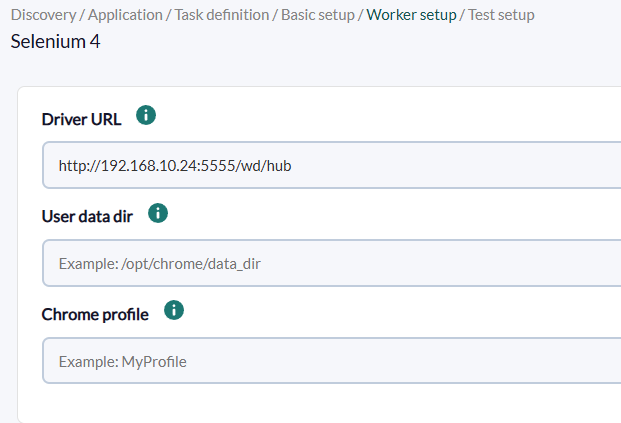621x423 pixels.
Task: Select the Worker setup breadcrumb
Action: click(411, 15)
